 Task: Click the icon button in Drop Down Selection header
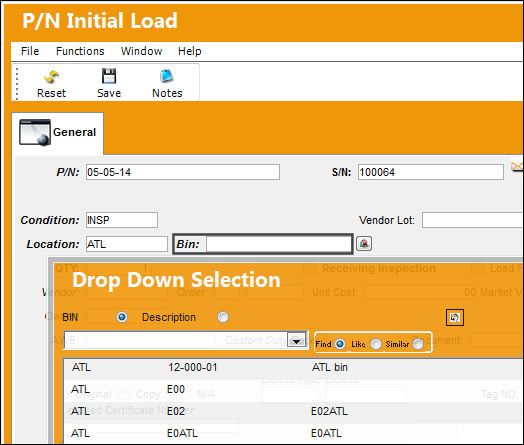455,317
